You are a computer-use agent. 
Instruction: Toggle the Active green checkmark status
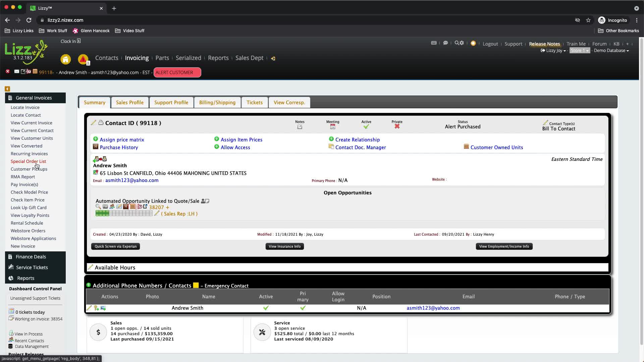pyautogui.click(x=366, y=127)
